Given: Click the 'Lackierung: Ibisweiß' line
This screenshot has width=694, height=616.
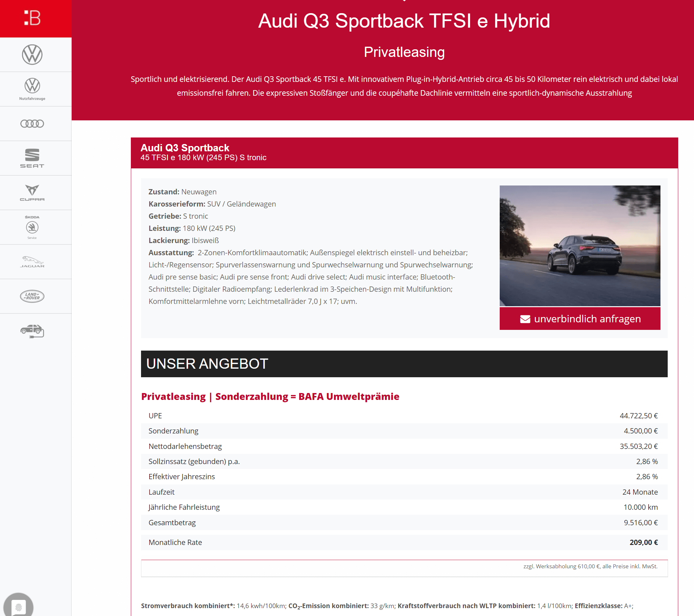Looking at the screenshot, I should (183, 240).
